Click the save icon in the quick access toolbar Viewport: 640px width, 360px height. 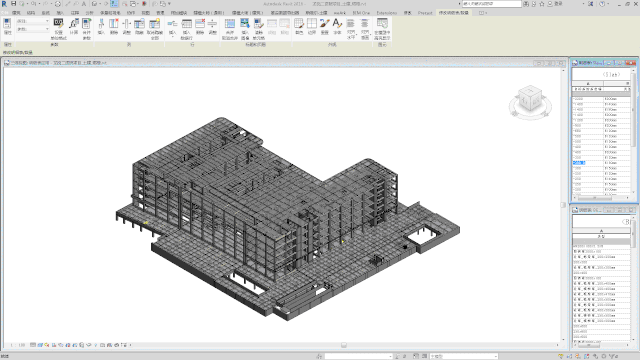pos(13,4)
